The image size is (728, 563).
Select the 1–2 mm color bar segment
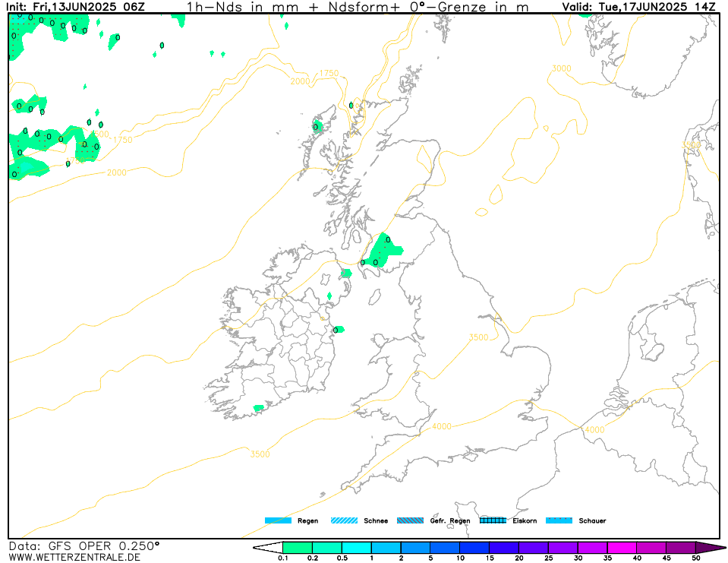tap(386, 548)
